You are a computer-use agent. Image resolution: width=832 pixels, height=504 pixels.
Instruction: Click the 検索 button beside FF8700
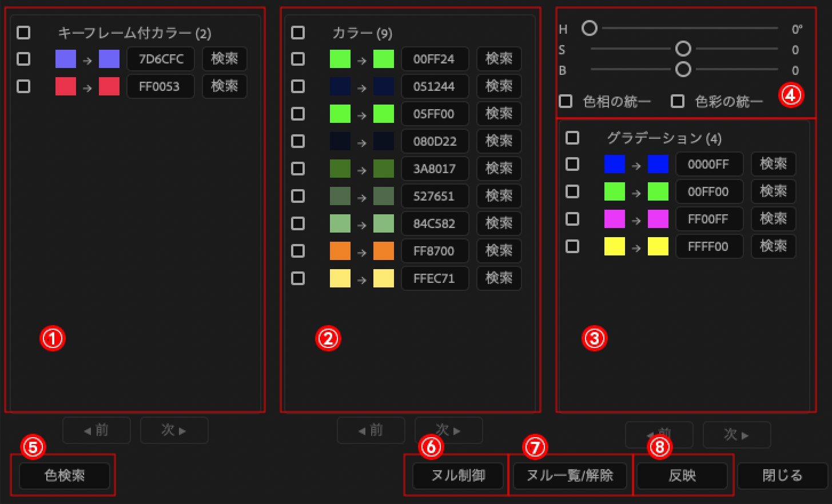499,251
